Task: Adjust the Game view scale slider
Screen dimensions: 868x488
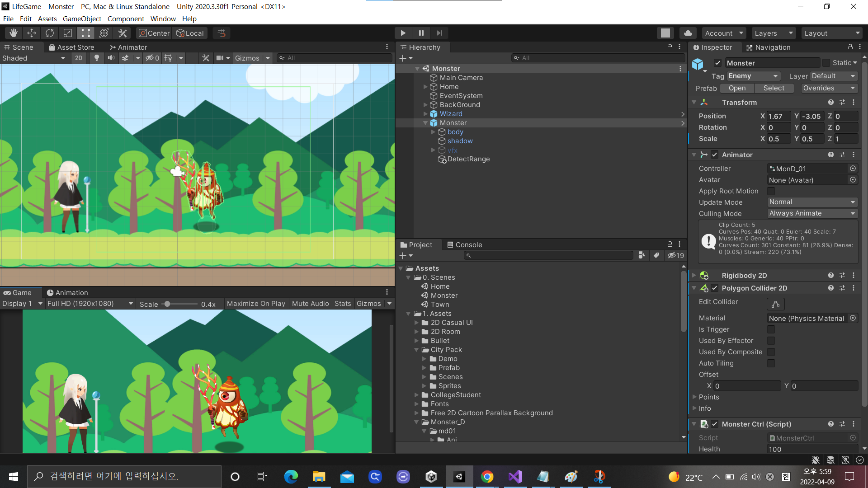Action: tap(168, 304)
